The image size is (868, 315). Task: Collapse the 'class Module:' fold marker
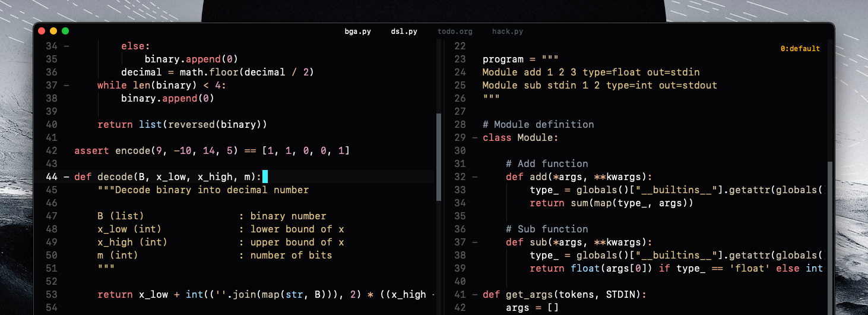tap(474, 138)
